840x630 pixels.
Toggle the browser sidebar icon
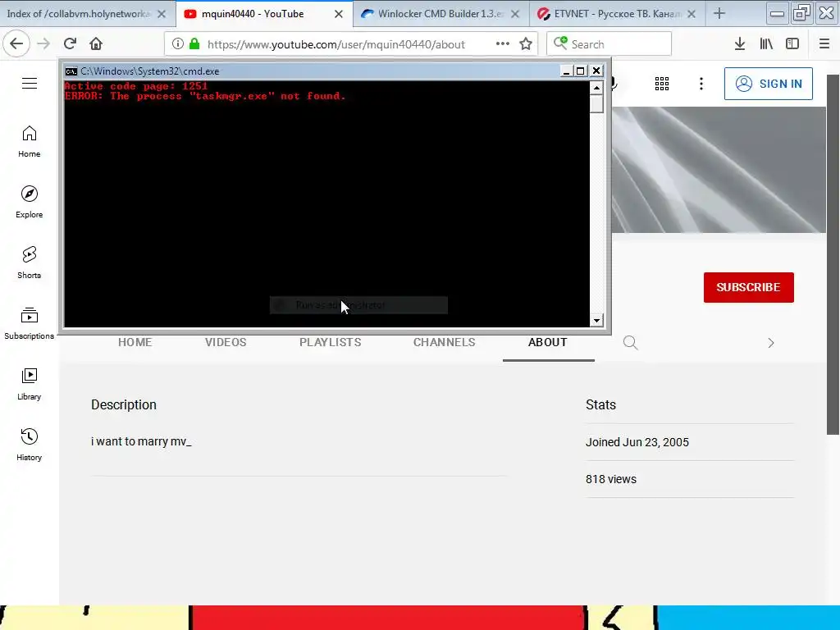point(792,44)
